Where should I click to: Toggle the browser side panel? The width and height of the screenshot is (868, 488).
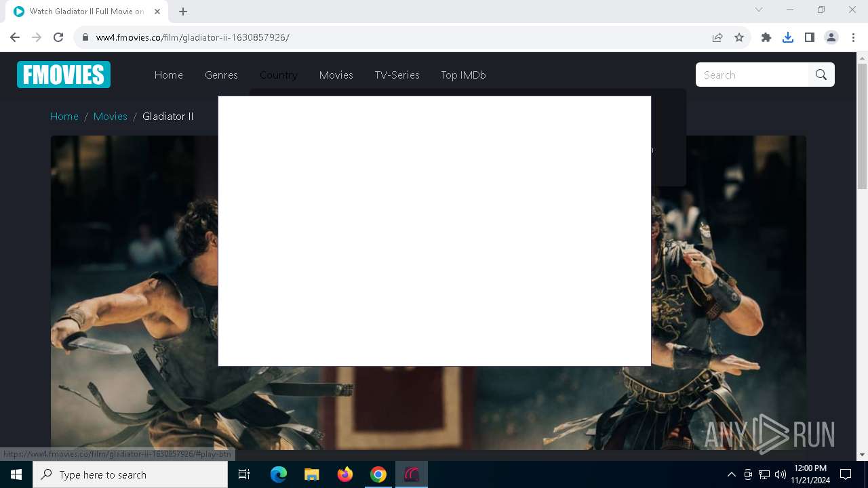[810, 37]
